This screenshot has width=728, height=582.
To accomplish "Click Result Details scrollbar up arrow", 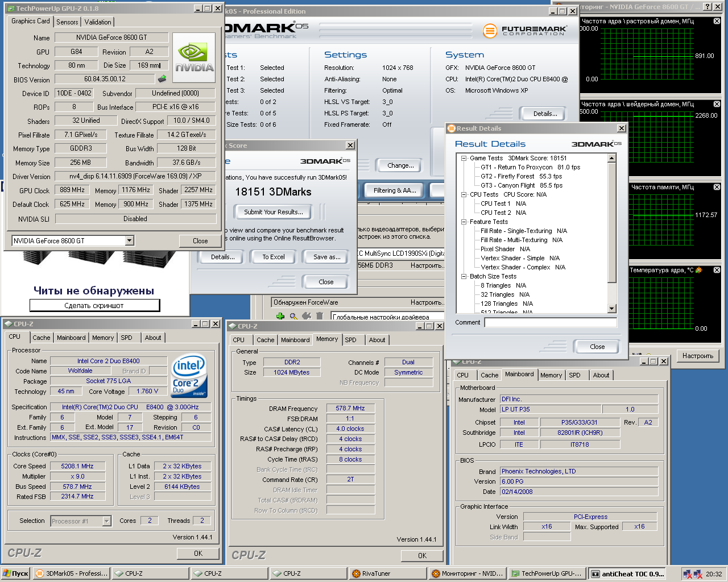I will pyautogui.click(x=612, y=158).
